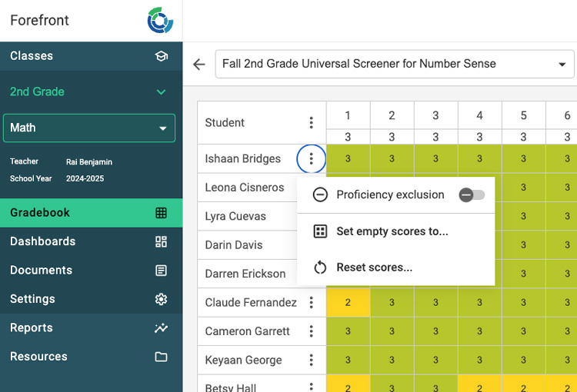Open Documents from the sidebar
This screenshot has width=577, height=392.
(92, 271)
